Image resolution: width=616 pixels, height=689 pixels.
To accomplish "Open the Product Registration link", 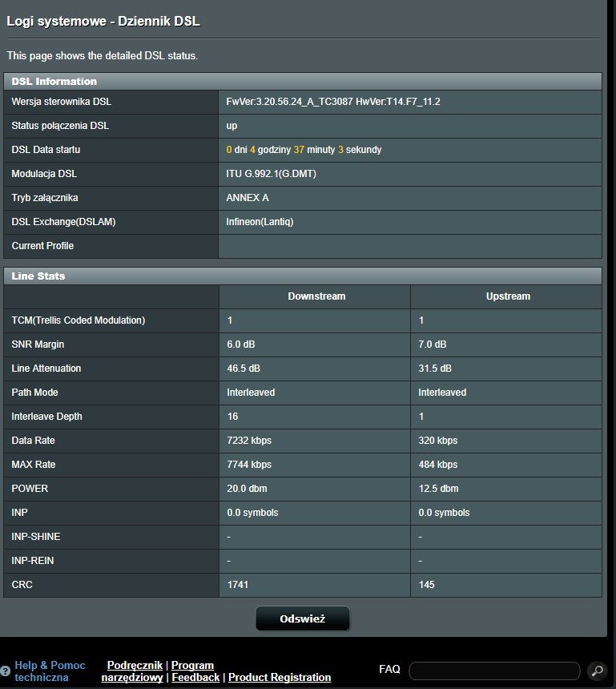I will (280, 678).
